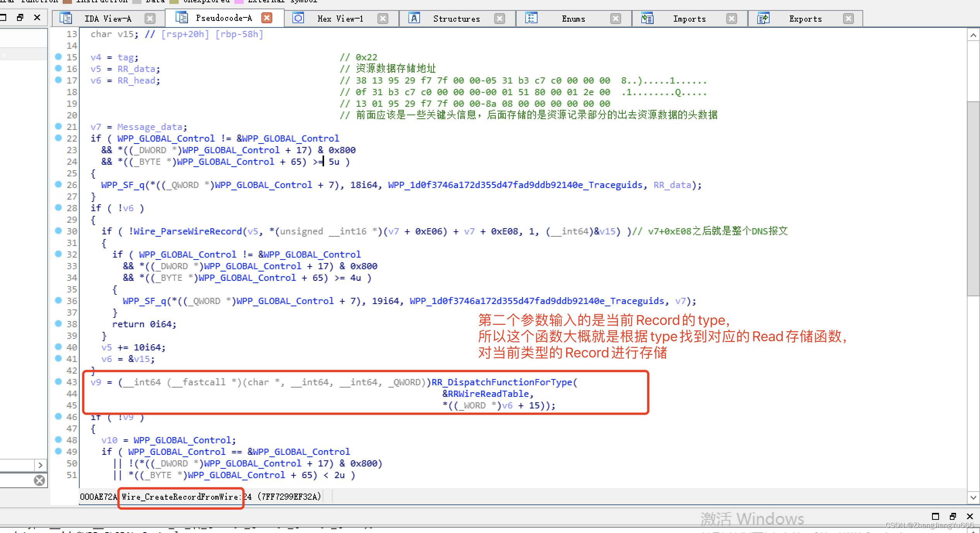Click the Pseudocode-A tab icon
Screen dimensions: 980x533
tap(181, 18)
